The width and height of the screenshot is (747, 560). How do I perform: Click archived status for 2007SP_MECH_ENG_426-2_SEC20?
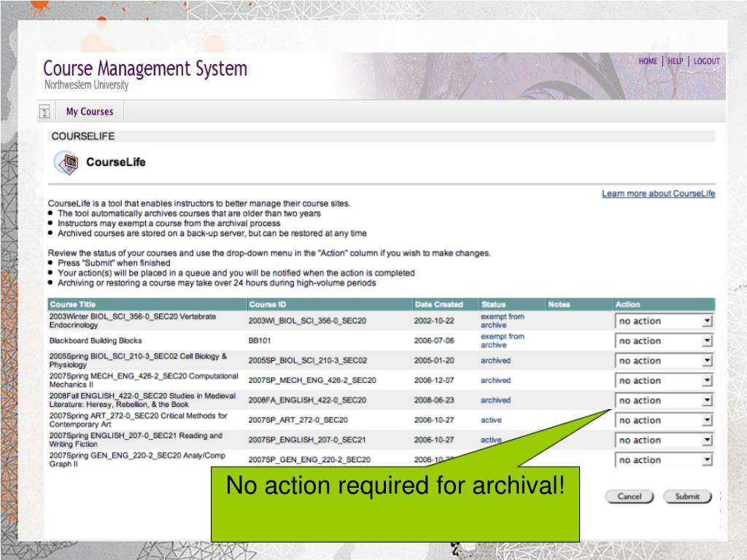495,381
